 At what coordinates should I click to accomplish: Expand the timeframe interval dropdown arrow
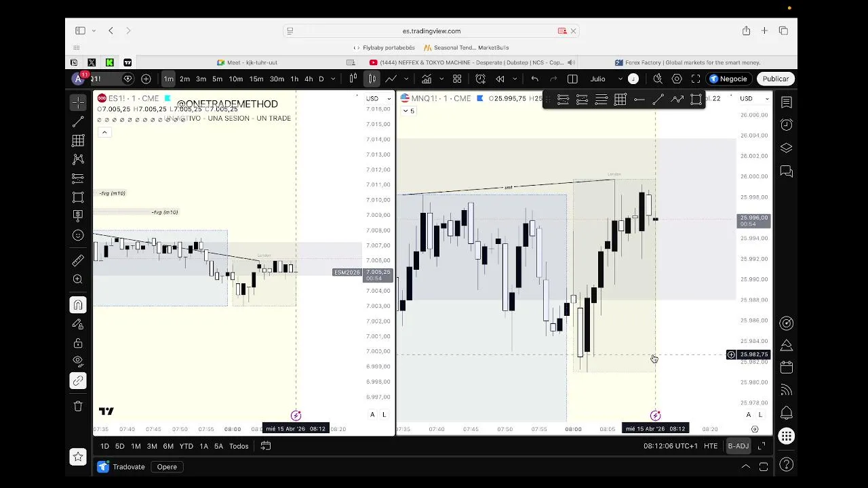coord(333,79)
